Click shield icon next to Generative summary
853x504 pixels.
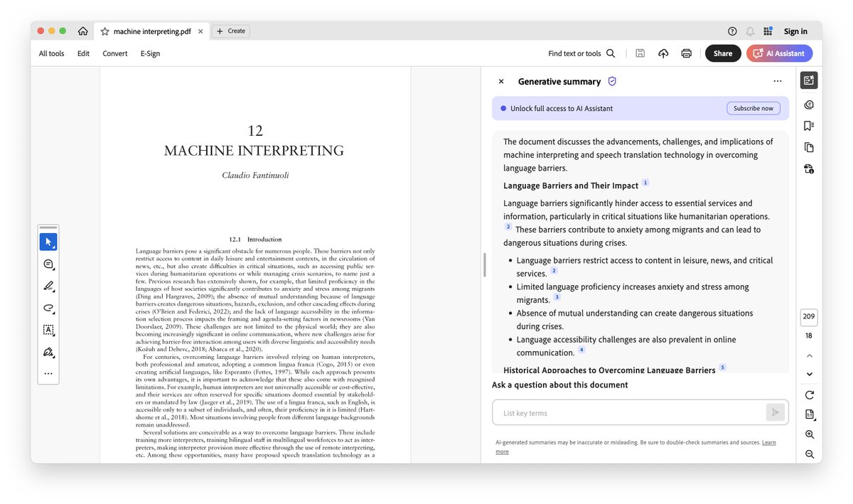(612, 82)
